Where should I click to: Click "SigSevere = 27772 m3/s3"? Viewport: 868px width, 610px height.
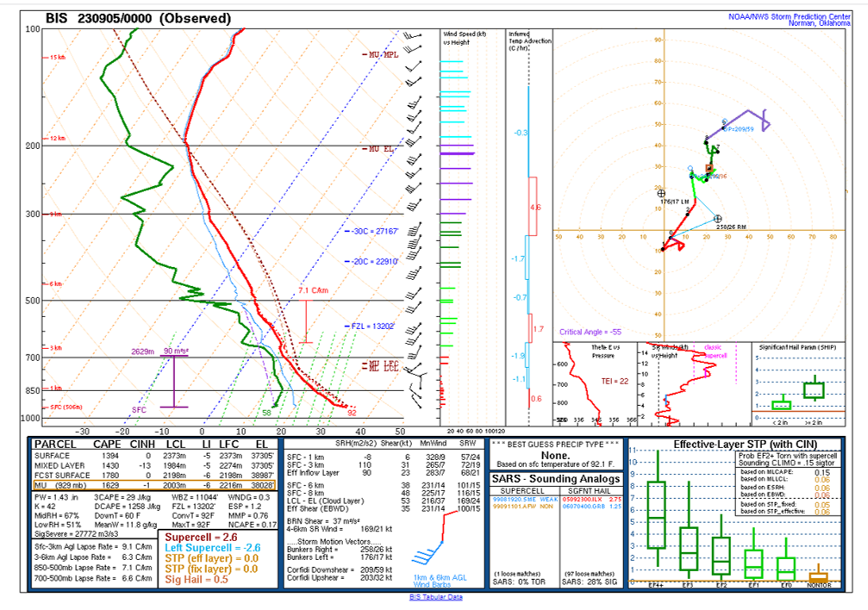coord(77,534)
